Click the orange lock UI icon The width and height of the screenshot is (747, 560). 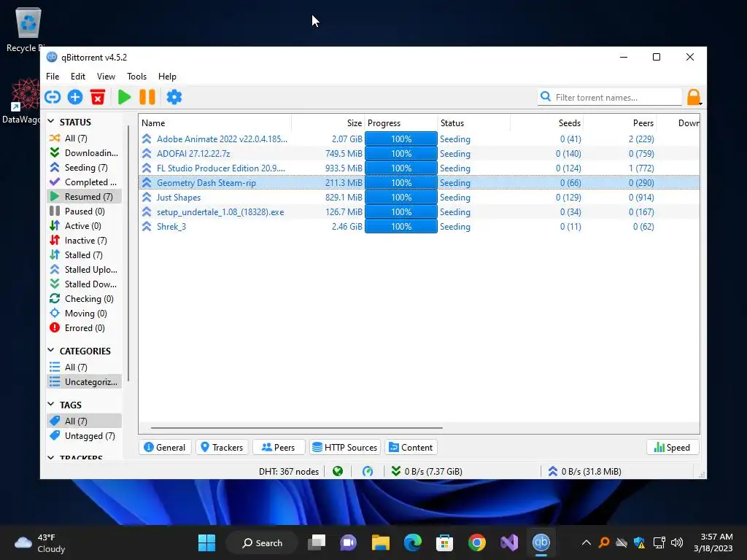click(x=694, y=97)
